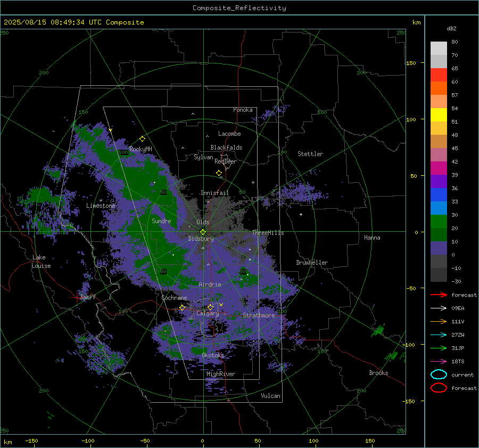Click the Okotoks city label
The width and height of the screenshot is (479, 448).
pos(213,355)
